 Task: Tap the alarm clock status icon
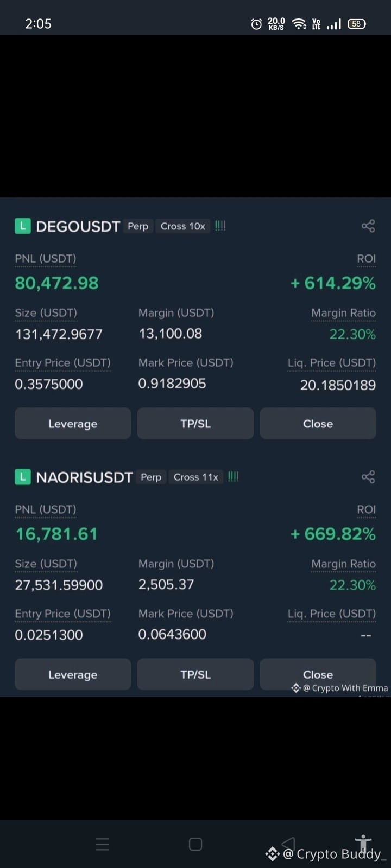pyautogui.click(x=256, y=24)
